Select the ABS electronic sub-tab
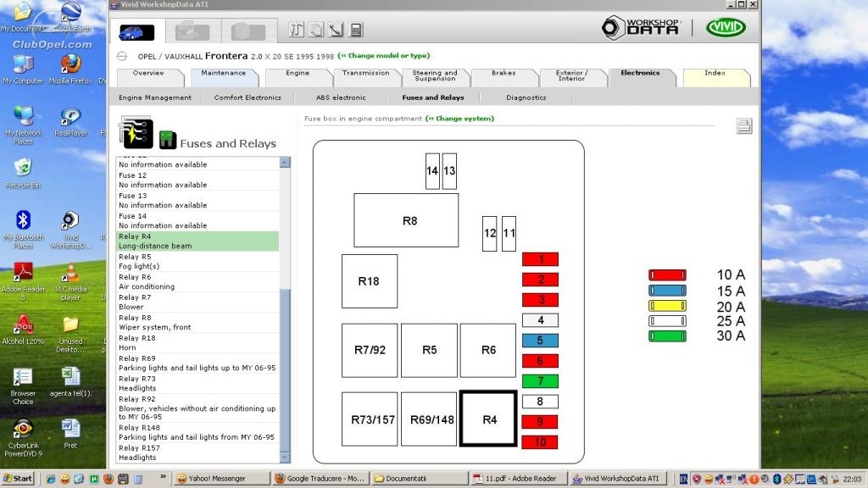Viewport: 868px width, 488px height. (x=341, y=98)
